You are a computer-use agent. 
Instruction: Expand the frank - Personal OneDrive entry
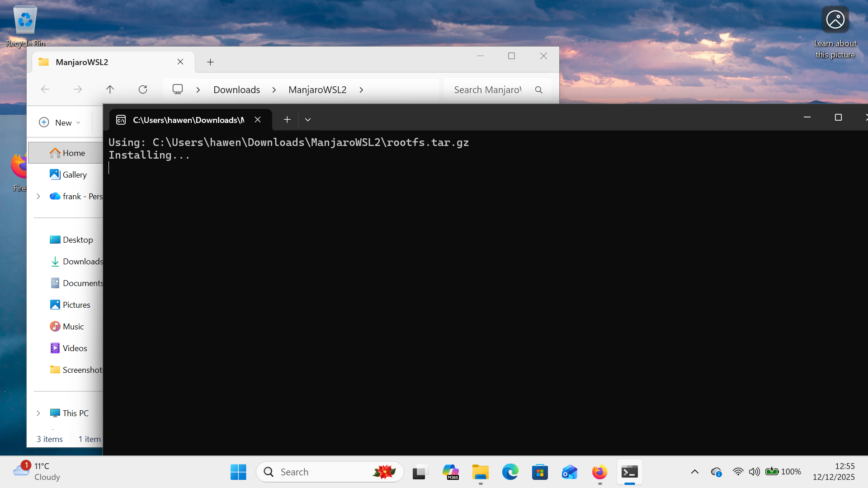[x=38, y=196]
